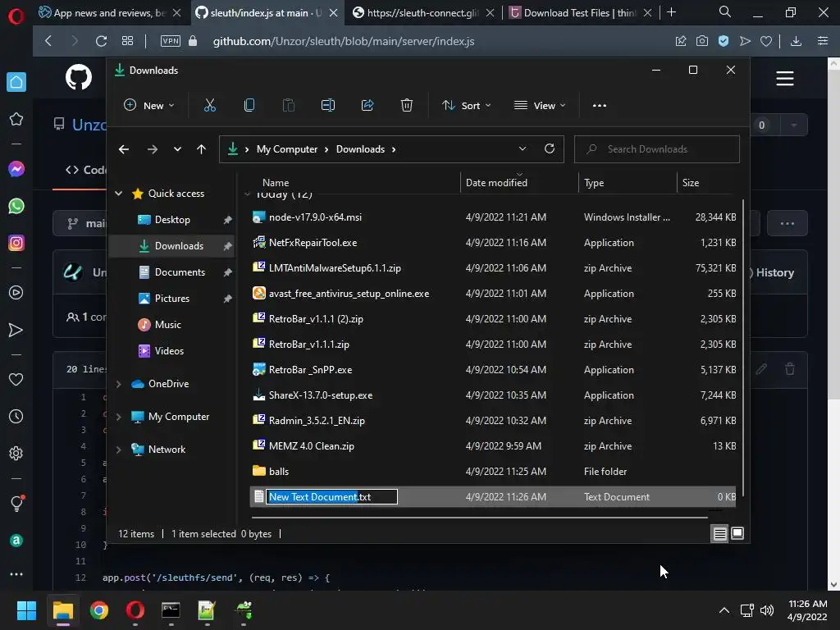
Task: Select node-v17.9.0-x64.msi file
Action: pyautogui.click(x=492, y=217)
